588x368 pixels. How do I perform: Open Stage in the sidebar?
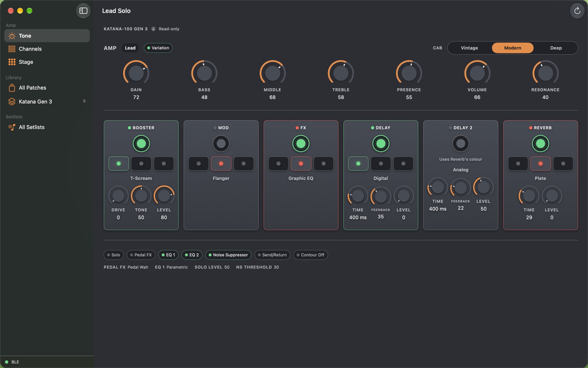click(x=47, y=62)
